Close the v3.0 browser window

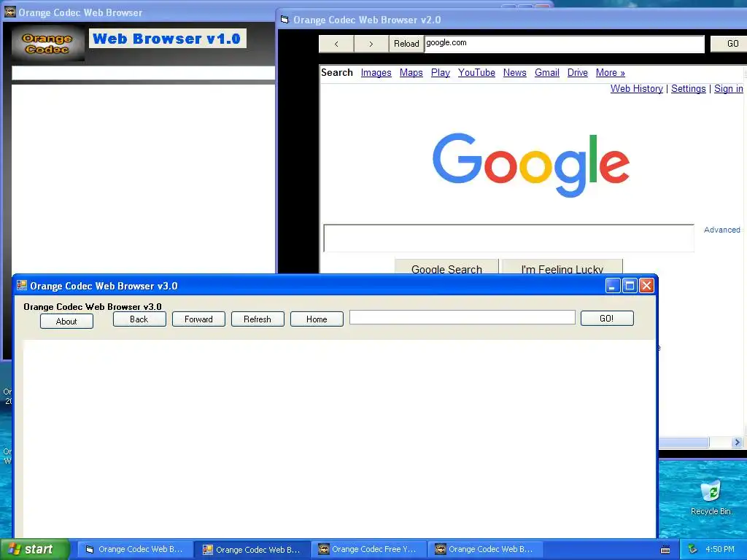coord(646,285)
